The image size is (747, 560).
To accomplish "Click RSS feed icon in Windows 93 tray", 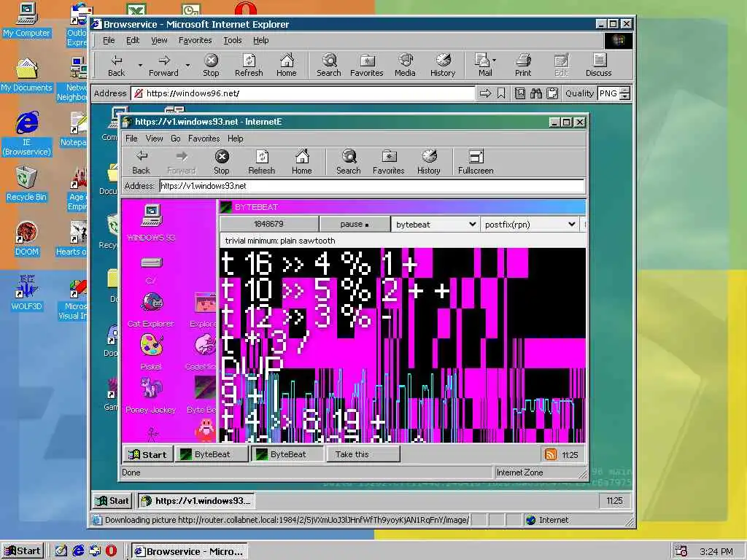I will (550, 454).
